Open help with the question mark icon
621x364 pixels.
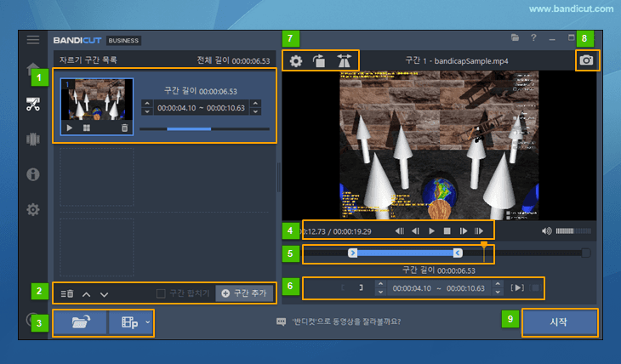click(x=533, y=37)
